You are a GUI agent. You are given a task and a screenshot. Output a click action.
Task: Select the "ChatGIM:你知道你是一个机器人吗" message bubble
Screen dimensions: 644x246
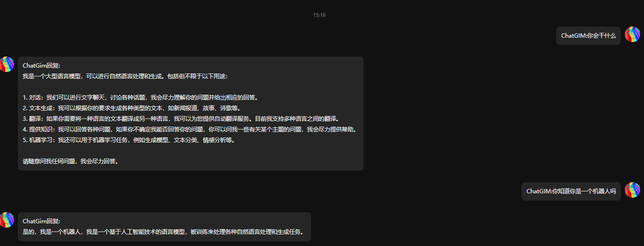[x=571, y=191]
